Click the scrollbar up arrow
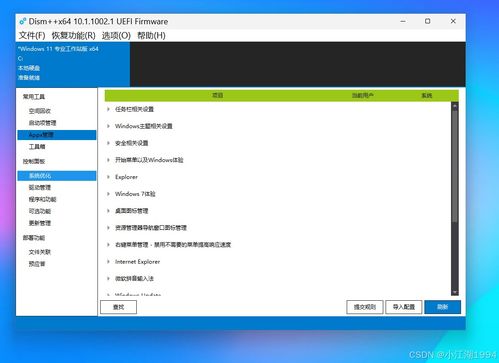The image size is (499, 363). pyautogui.click(x=455, y=106)
